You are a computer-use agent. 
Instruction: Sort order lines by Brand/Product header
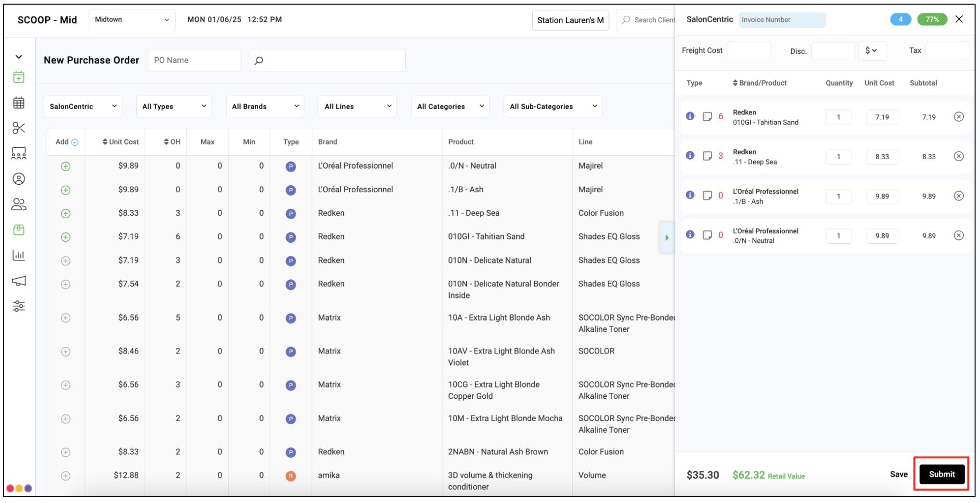760,83
